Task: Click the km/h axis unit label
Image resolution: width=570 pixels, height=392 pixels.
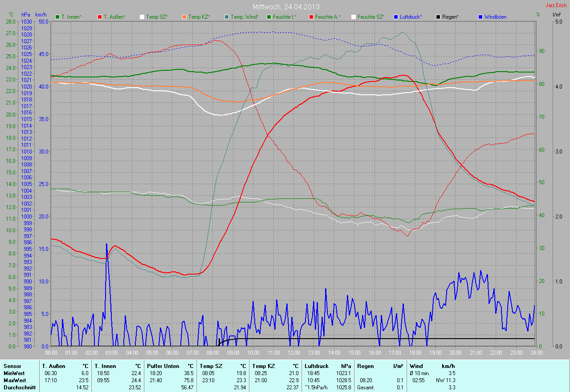Action: [x=40, y=15]
